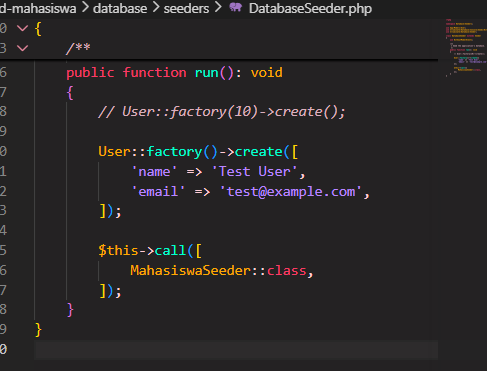Click the code minimap overview
This screenshot has height=371, width=487.
(x=465, y=47)
